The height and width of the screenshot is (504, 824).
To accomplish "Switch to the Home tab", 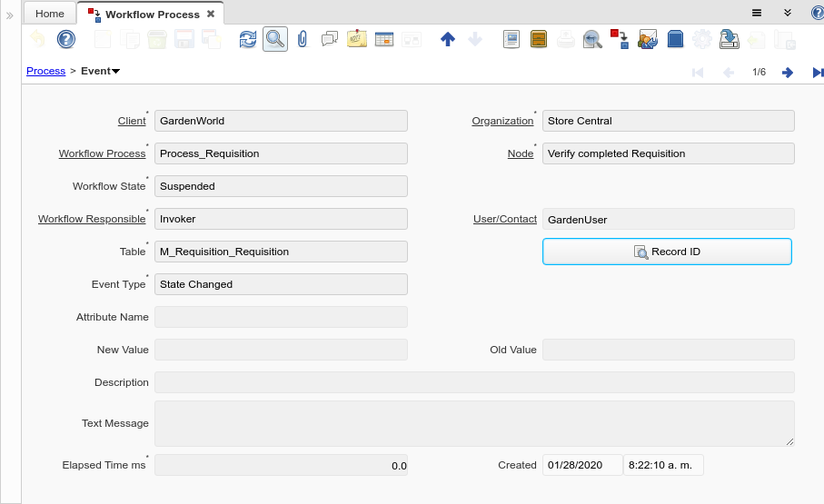I will point(50,14).
